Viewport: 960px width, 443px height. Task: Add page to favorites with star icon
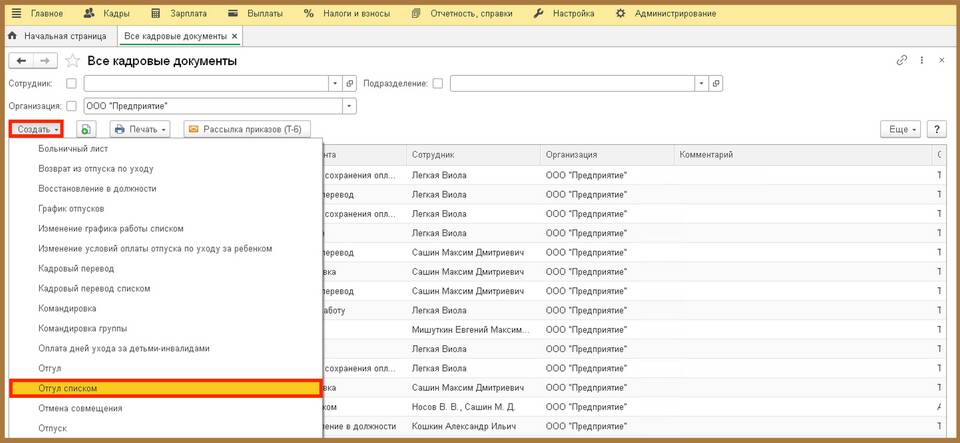coord(72,61)
